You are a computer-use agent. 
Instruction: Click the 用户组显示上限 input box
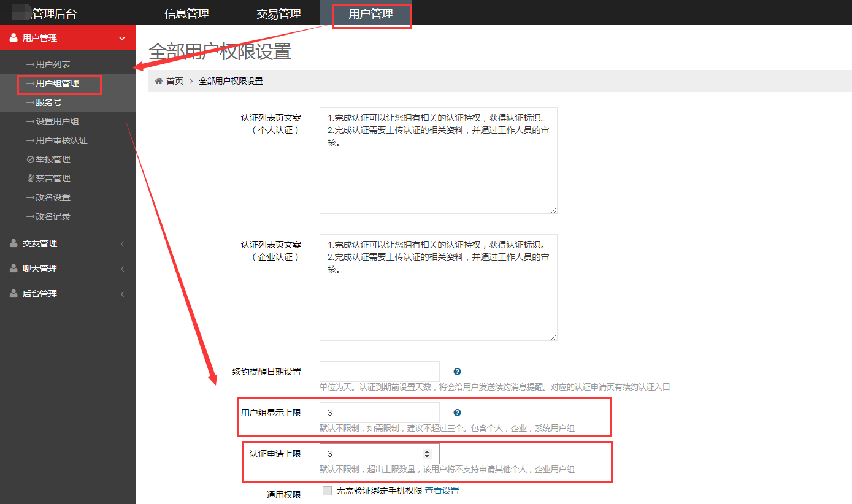(x=380, y=413)
